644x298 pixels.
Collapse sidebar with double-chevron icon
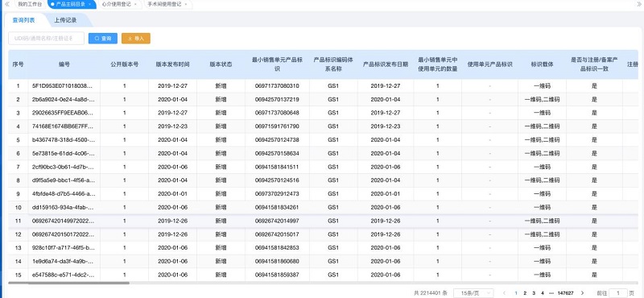6,4
